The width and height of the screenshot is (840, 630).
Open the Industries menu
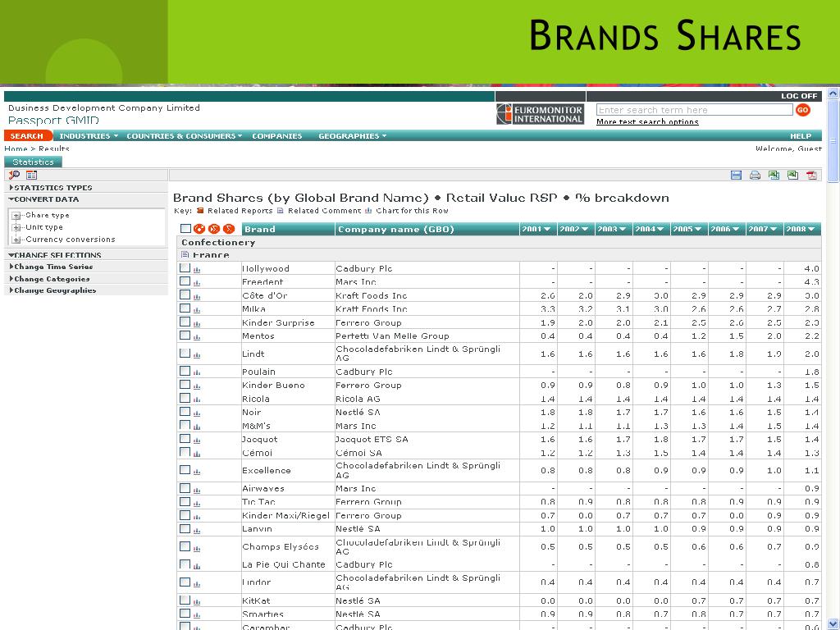[x=89, y=136]
